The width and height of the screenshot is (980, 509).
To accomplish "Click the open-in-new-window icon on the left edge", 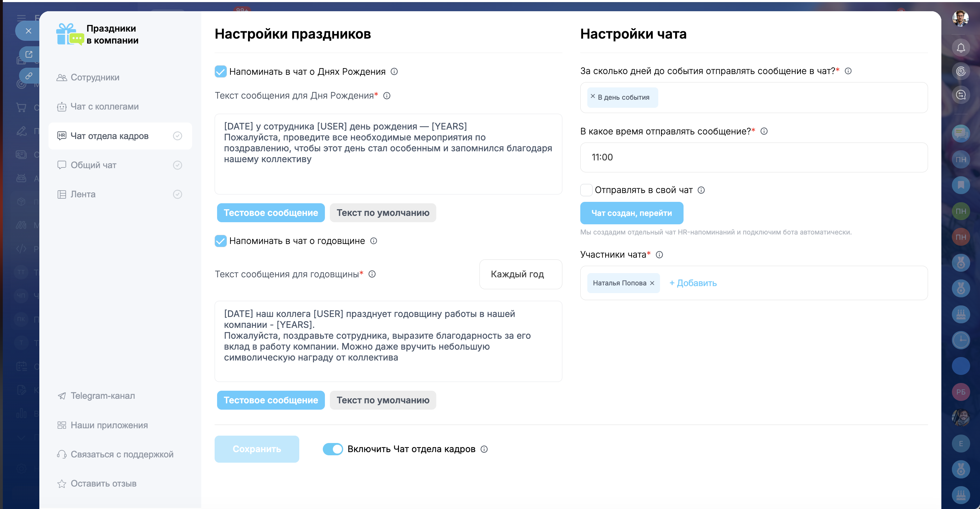I will (29, 54).
